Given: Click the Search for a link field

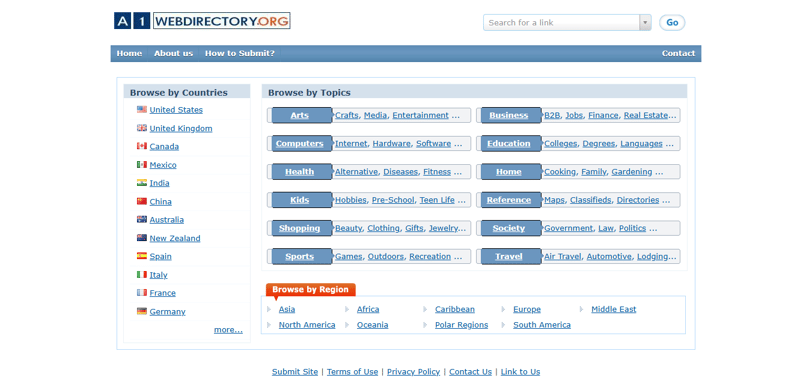Looking at the screenshot, I should click(562, 23).
